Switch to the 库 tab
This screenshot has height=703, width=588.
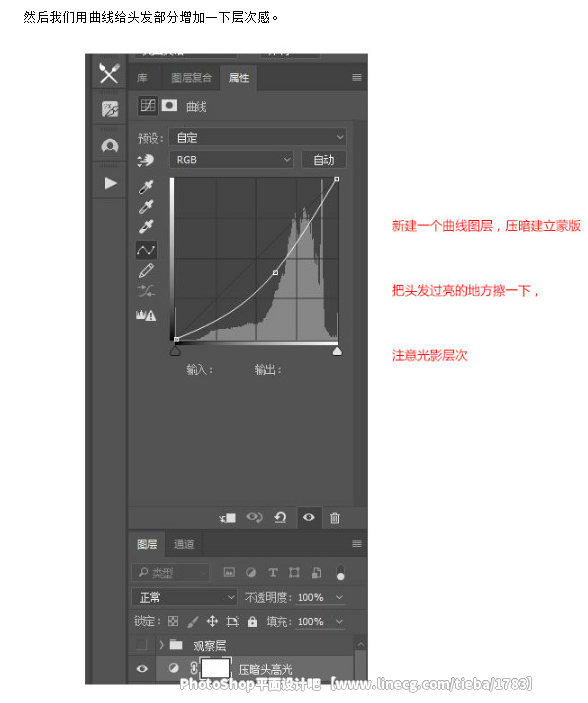(x=143, y=78)
